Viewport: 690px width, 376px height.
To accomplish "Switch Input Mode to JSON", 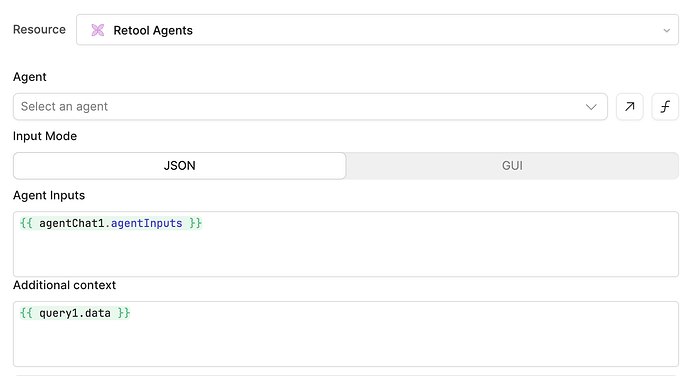I will coord(180,166).
